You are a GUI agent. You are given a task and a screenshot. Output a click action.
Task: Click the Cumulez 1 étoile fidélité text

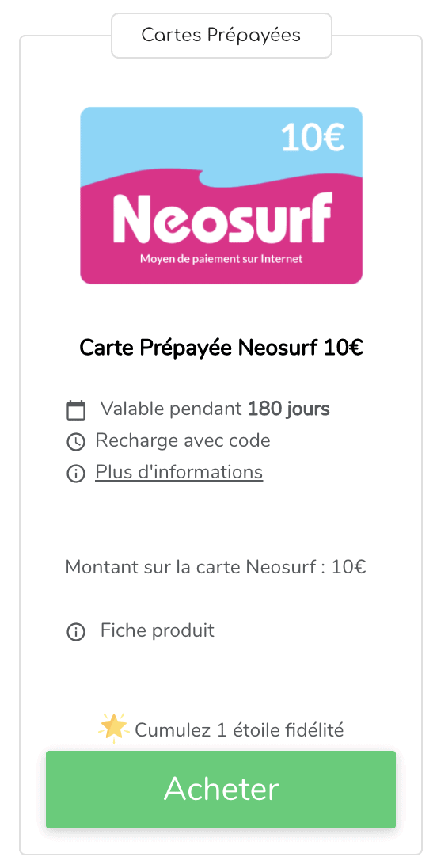point(239,730)
